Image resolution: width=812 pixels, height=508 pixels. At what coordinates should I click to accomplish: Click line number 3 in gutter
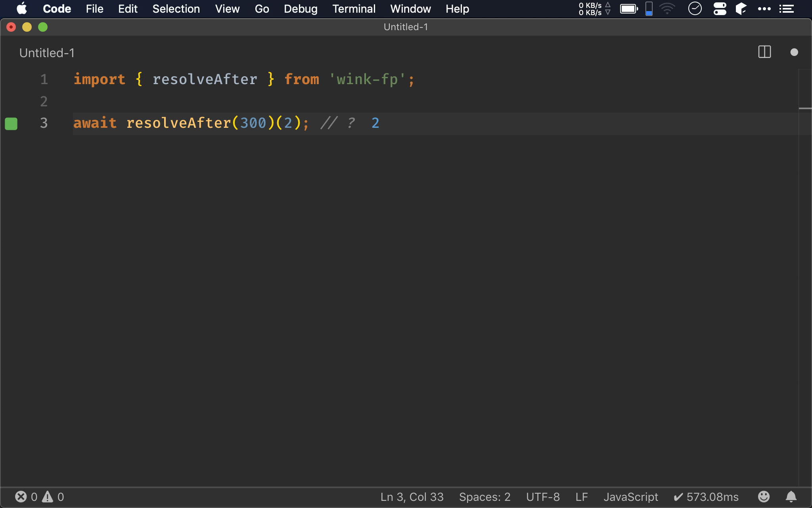click(x=44, y=123)
